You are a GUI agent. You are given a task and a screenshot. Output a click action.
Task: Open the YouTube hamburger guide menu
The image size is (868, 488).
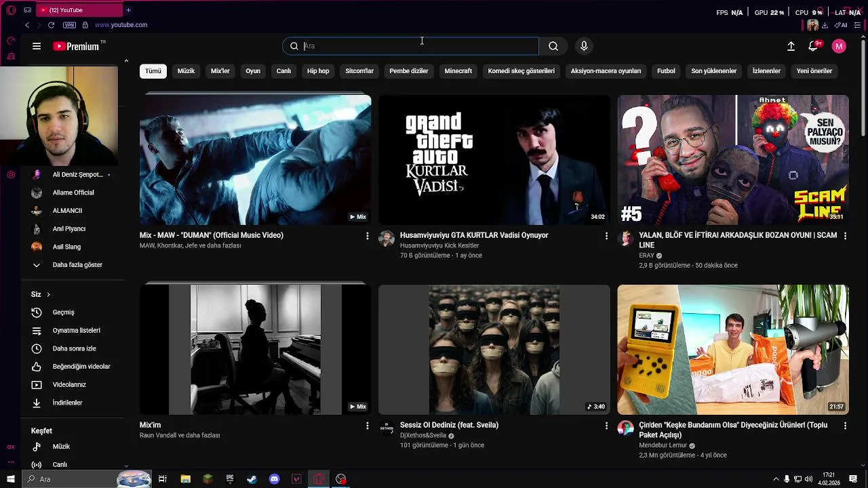[37, 46]
